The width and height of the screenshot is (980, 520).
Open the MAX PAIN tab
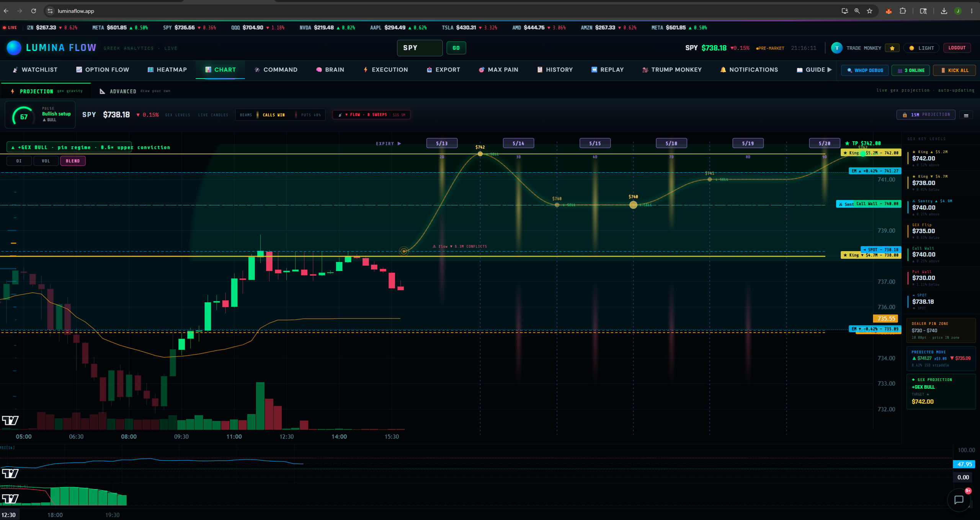[498, 70]
